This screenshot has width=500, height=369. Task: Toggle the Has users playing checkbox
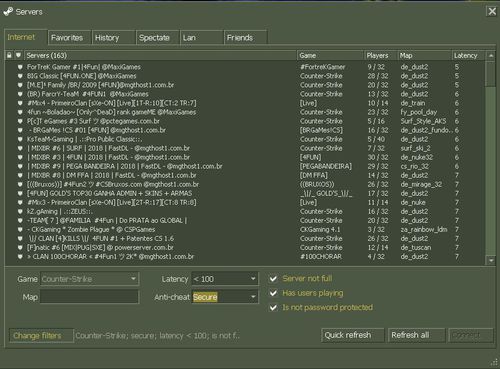273,293
